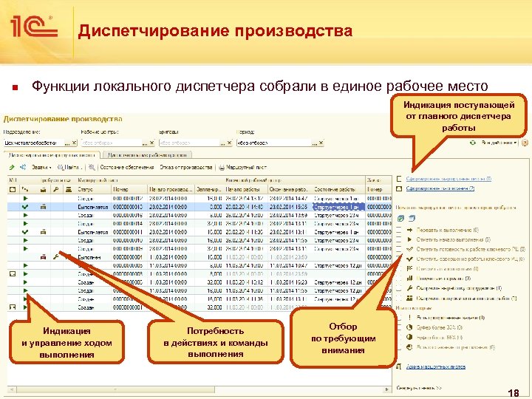Viewport: 532px width, 399px height.
Task: Click the blue refresh arrows toolbar icon
Action: (x=23, y=167)
